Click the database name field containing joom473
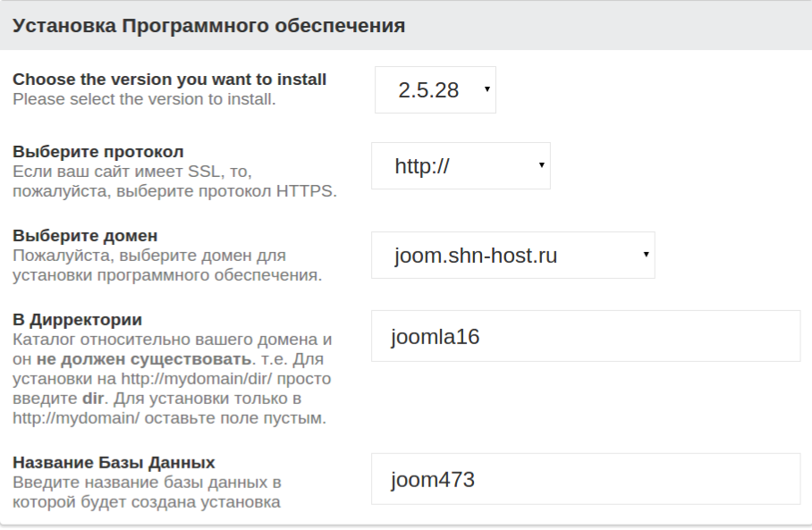 (585, 480)
